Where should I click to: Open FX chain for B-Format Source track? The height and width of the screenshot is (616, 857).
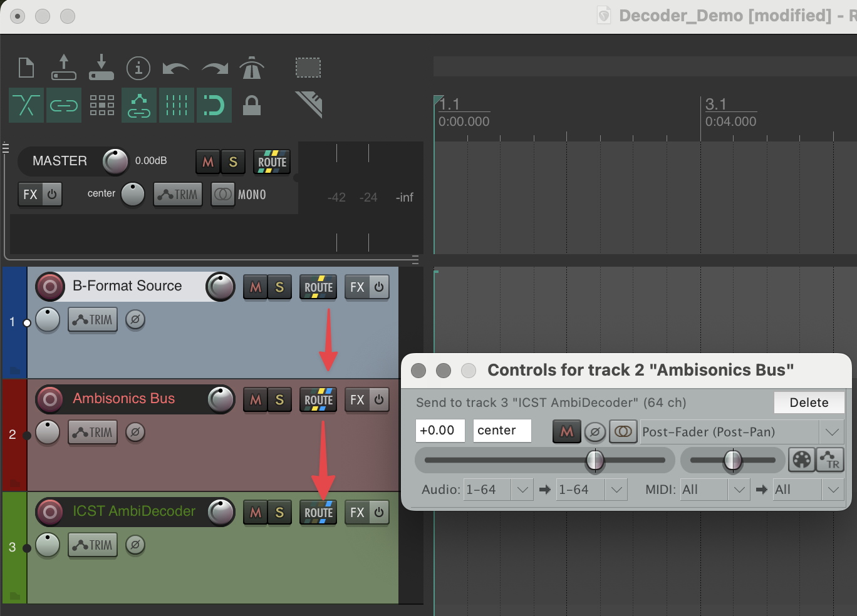click(x=358, y=287)
